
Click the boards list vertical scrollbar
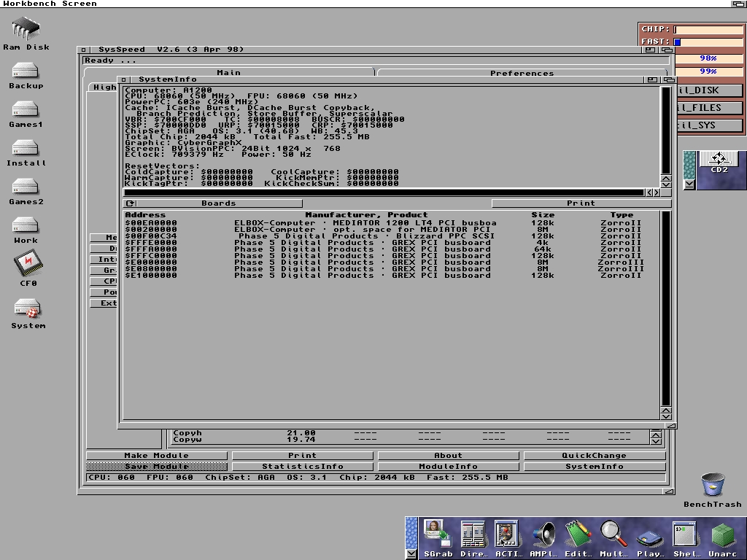coord(666,308)
